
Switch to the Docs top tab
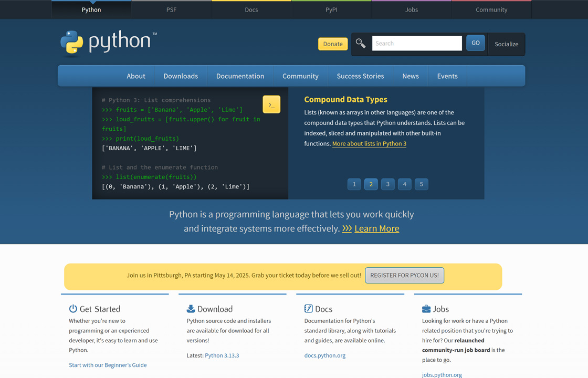pos(251,10)
